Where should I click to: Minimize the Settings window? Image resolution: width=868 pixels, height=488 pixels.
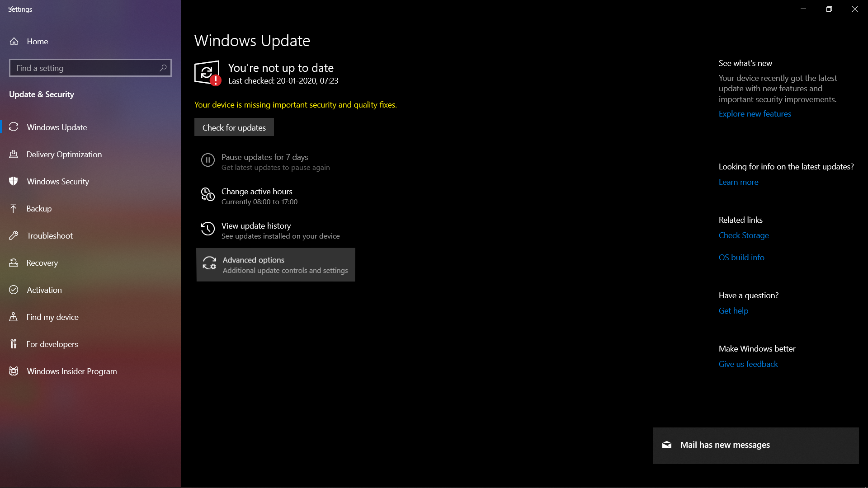(803, 9)
